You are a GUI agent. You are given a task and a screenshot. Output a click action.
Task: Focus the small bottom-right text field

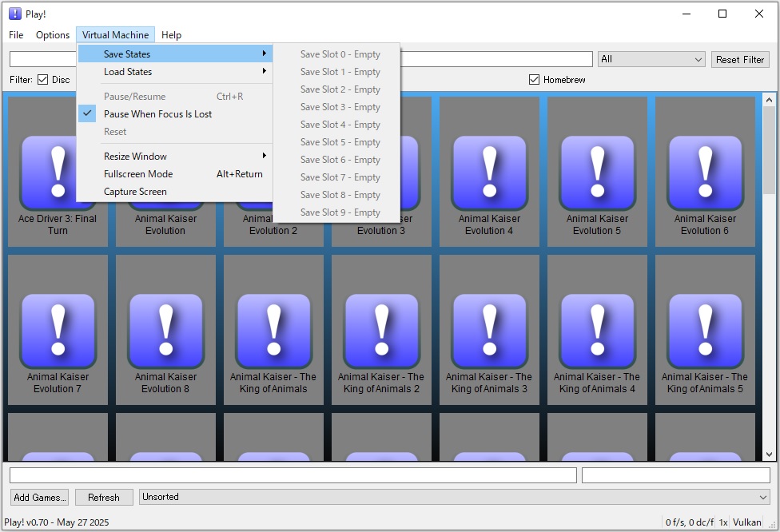click(676, 475)
